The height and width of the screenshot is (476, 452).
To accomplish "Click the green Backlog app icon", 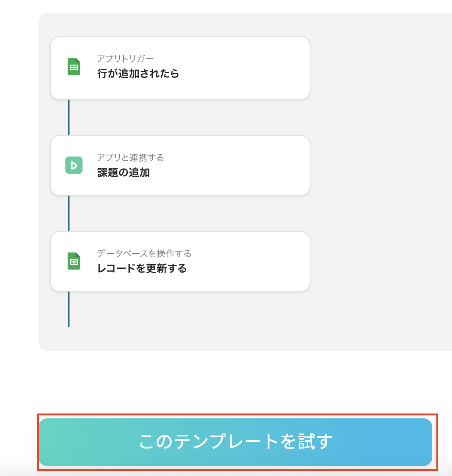I will pos(74,165).
